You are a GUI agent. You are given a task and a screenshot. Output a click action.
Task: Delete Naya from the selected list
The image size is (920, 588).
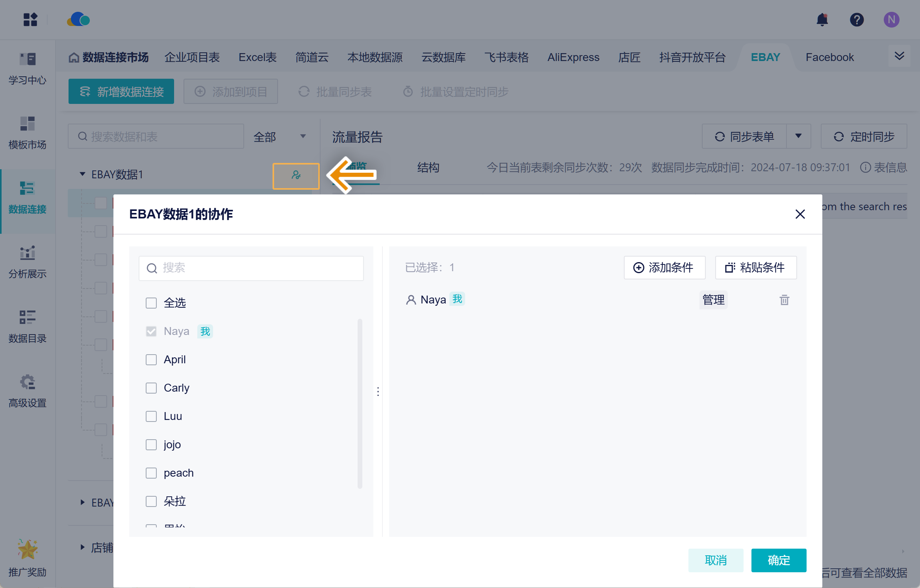tap(784, 300)
